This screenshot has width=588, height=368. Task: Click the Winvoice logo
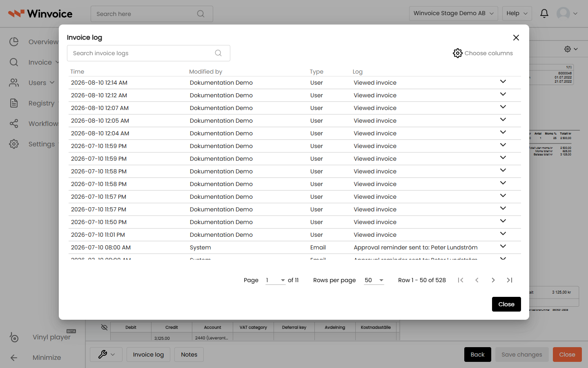[40, 14]
